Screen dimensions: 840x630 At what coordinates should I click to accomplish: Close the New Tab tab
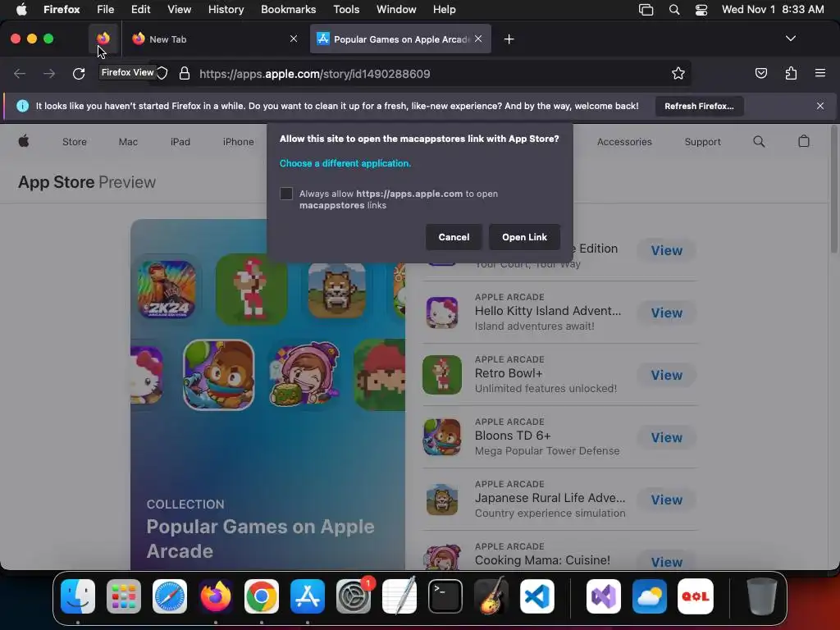[x=294, y=39]
